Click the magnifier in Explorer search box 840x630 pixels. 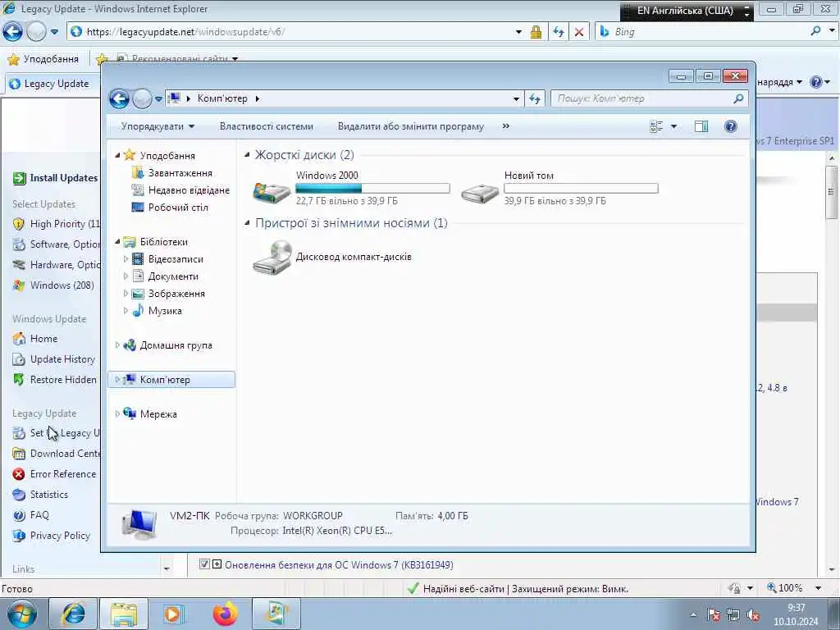click(738, 98)
